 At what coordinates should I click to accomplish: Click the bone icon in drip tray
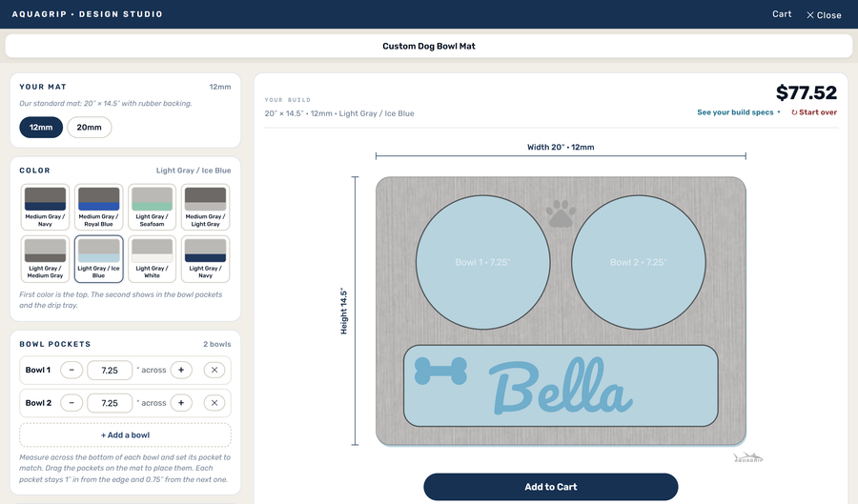(440, 371)
